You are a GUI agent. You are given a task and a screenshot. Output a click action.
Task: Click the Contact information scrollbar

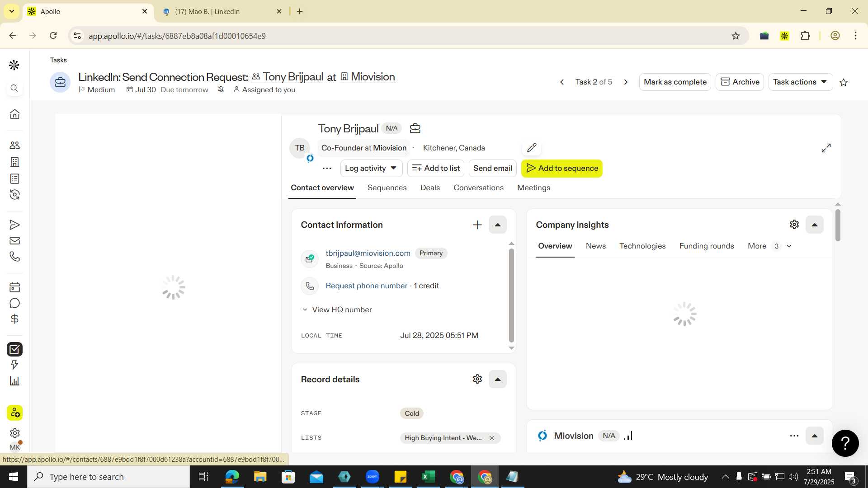(511, 296)
